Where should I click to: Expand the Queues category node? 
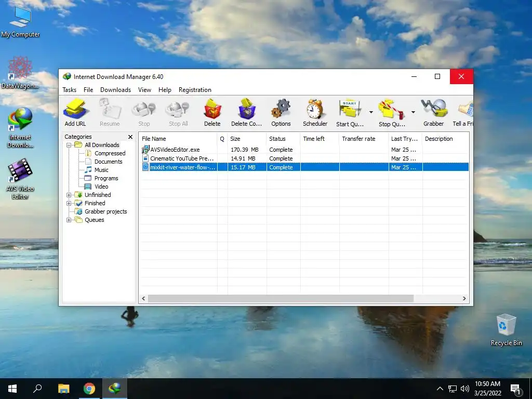click(69, 220)
